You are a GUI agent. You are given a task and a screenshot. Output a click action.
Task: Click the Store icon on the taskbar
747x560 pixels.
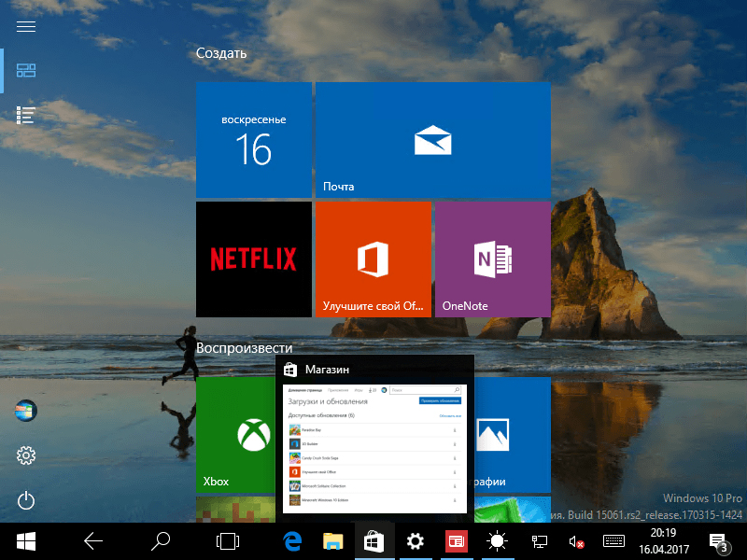374,541
